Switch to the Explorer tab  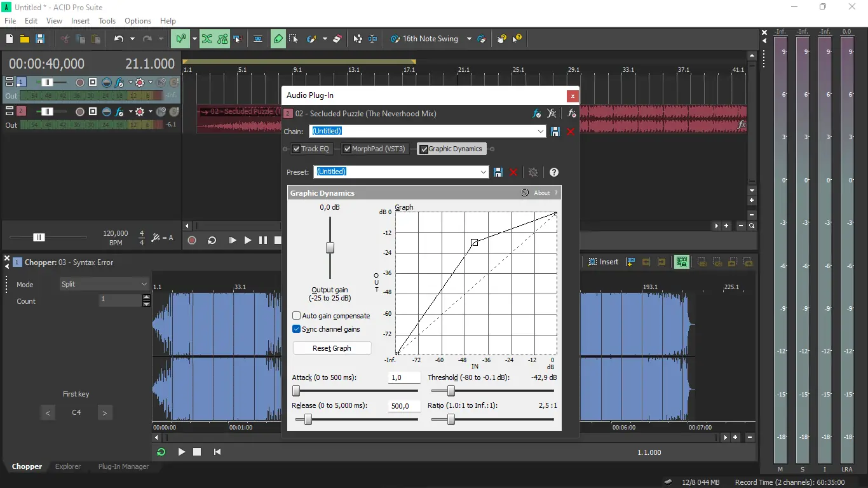68,466
